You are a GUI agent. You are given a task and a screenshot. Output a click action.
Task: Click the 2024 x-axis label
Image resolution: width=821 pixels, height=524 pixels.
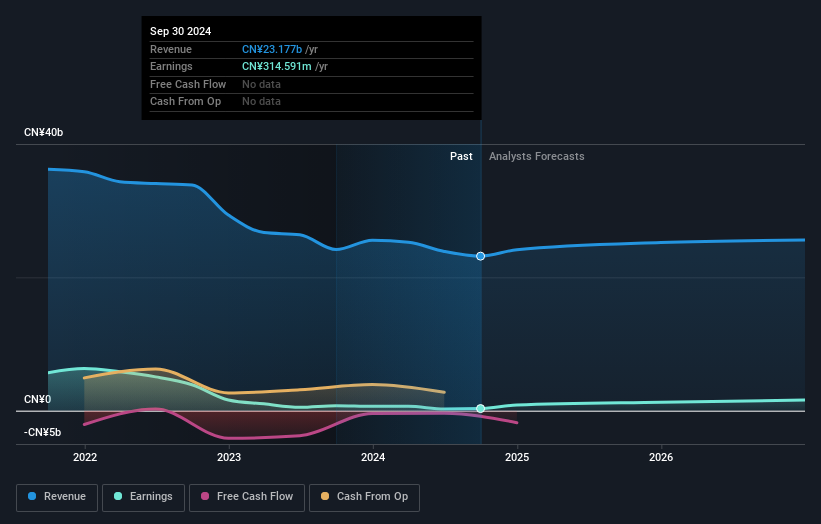tap(373, 458)
